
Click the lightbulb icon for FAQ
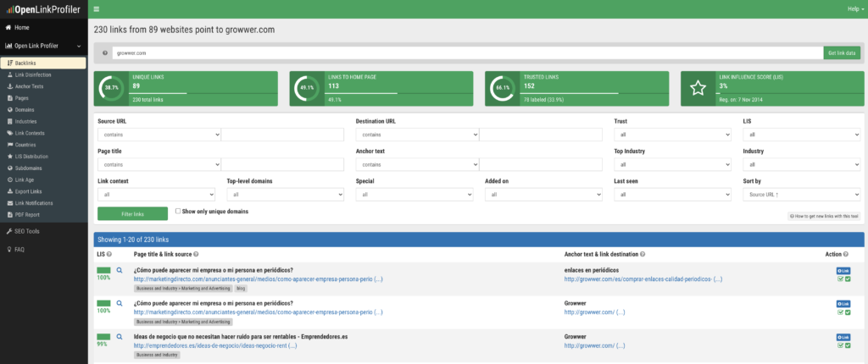tap(8, 249)
